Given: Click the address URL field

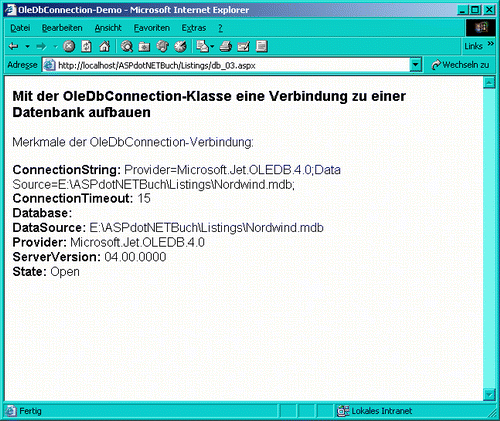Looking at the screenshot, I should (x=227, y=65).
